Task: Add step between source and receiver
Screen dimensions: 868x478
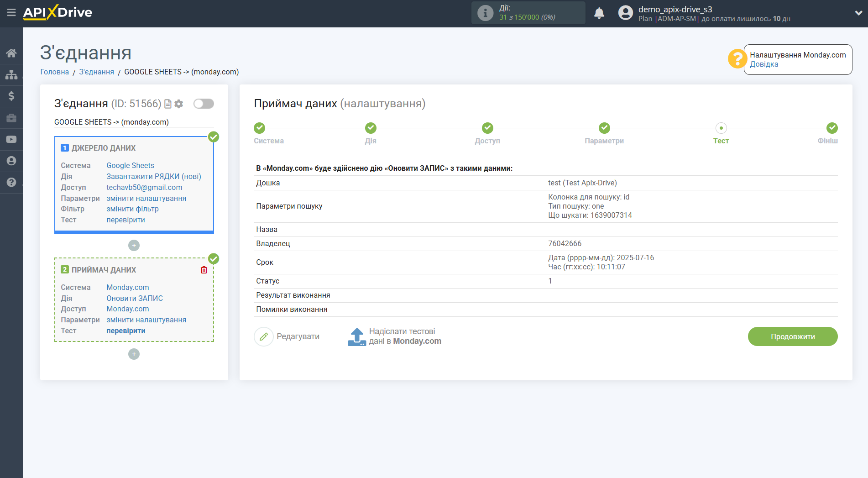Action: point(134,246)
